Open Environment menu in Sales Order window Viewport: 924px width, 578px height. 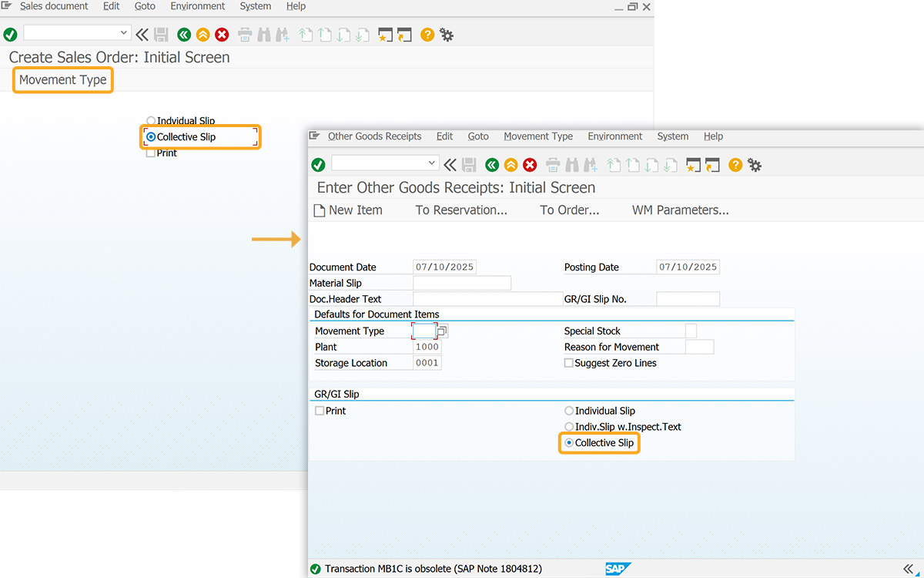198,6
